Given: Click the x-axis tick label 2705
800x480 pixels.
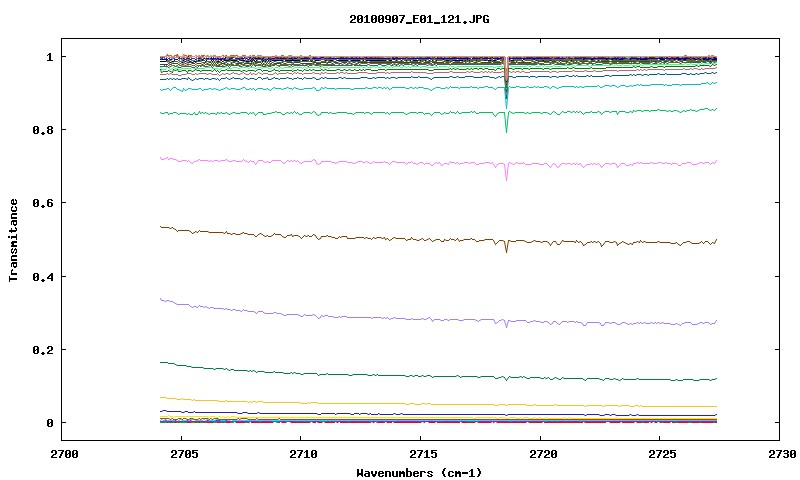Looking at the screenshot, I should (183, 454).
